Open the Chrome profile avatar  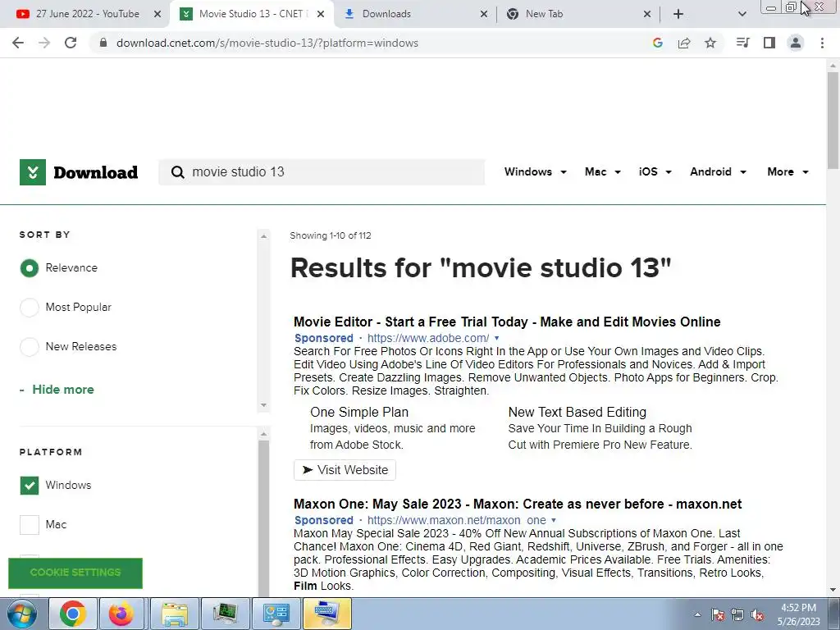(796, 43)
